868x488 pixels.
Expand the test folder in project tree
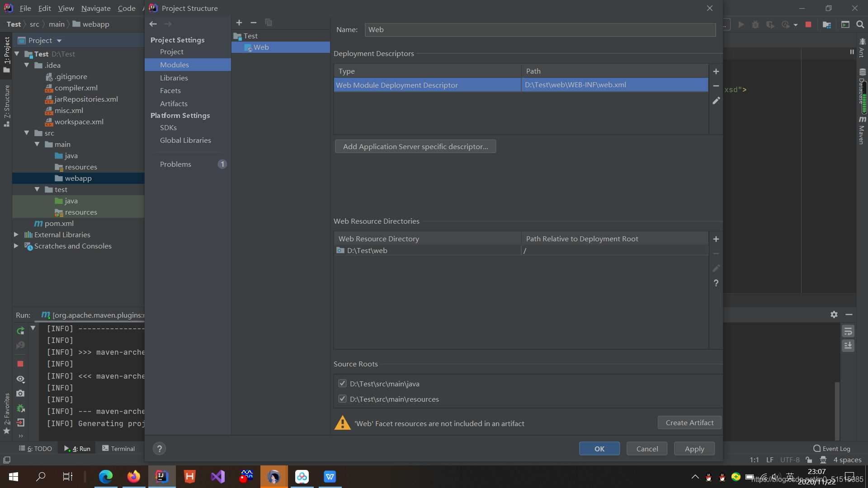point(37,189)
